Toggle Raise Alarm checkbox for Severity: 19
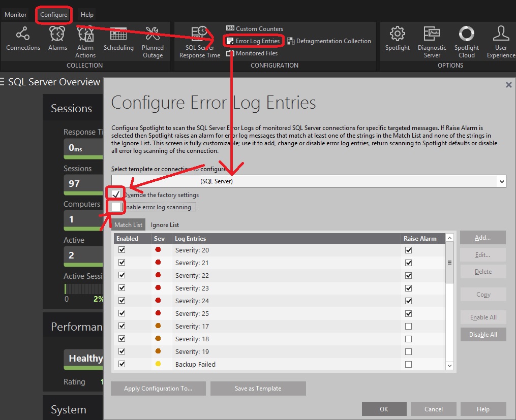The width and height of the screenshot is (516, 420). 408,351
